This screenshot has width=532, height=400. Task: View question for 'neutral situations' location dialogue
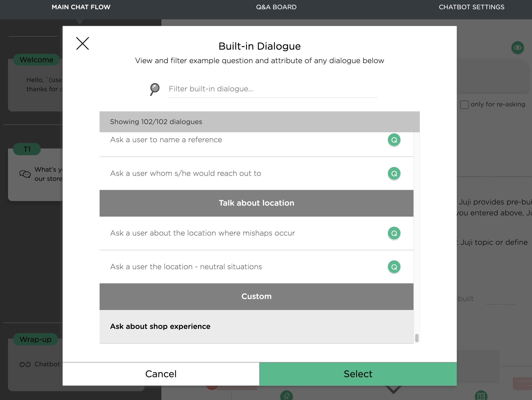point(394,267)
